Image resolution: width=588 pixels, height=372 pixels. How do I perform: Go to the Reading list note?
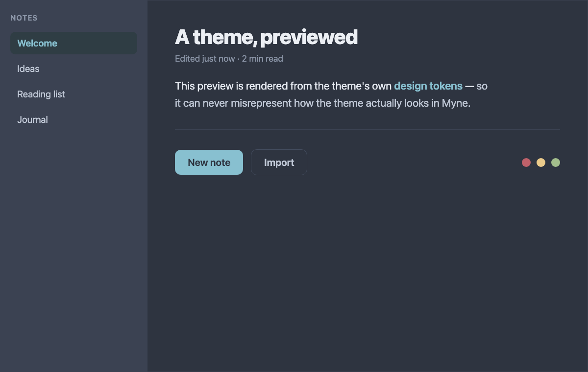point(73,94)
